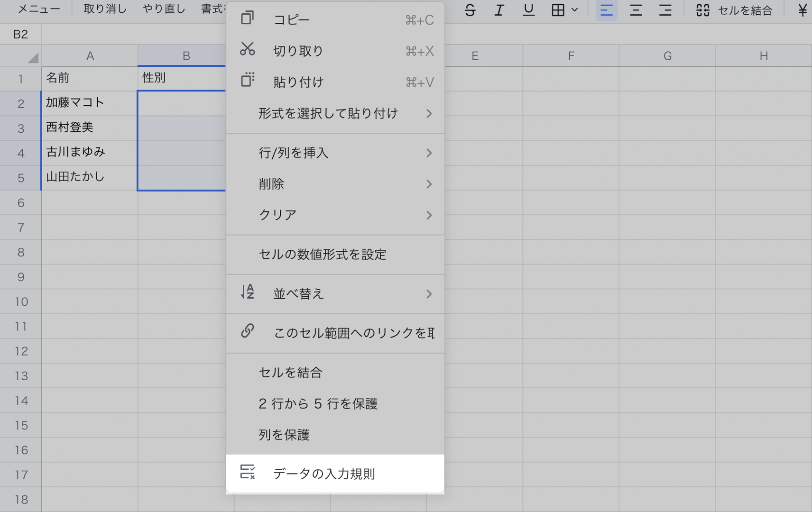Expand the borders dropdown arrow
812x512 pixels.
[574, 10]
